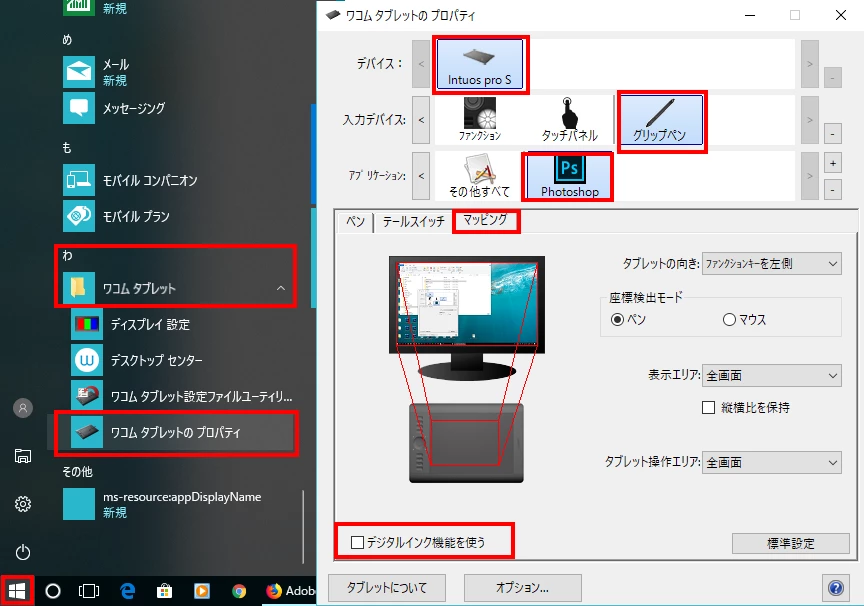Jump to the も letter group header
This screenshot has width=864, height=606.
coord(67,148)
